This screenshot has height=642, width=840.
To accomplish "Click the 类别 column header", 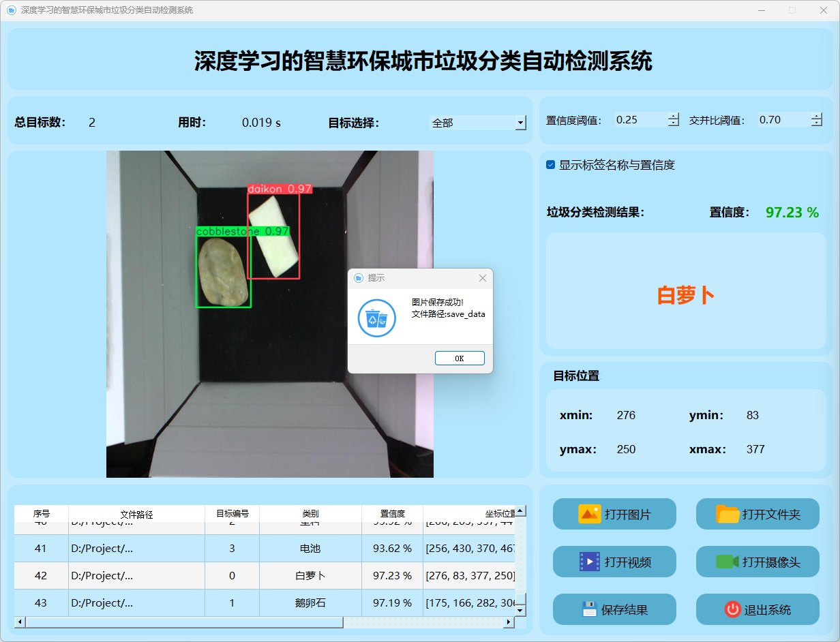I will 310,514.
